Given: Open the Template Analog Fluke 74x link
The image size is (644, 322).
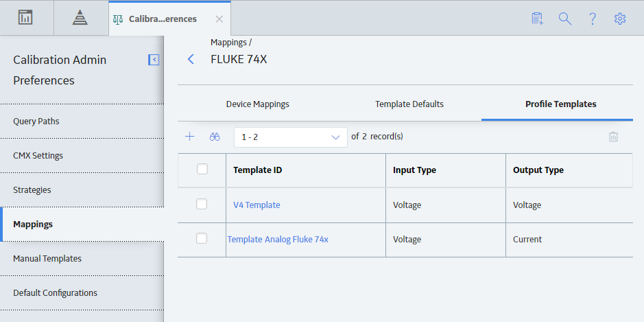Looking at the screenshot, I should pyautogui.click(x=278, y=240).
